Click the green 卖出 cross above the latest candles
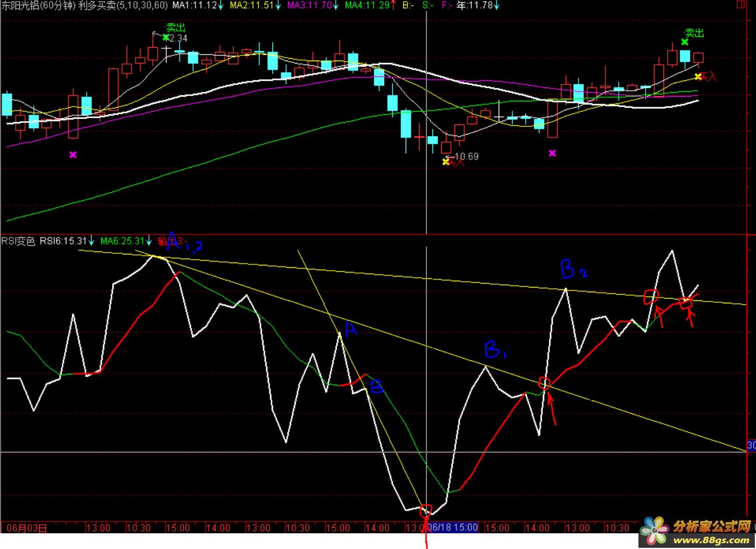The image size is (756, 549). 684,42
